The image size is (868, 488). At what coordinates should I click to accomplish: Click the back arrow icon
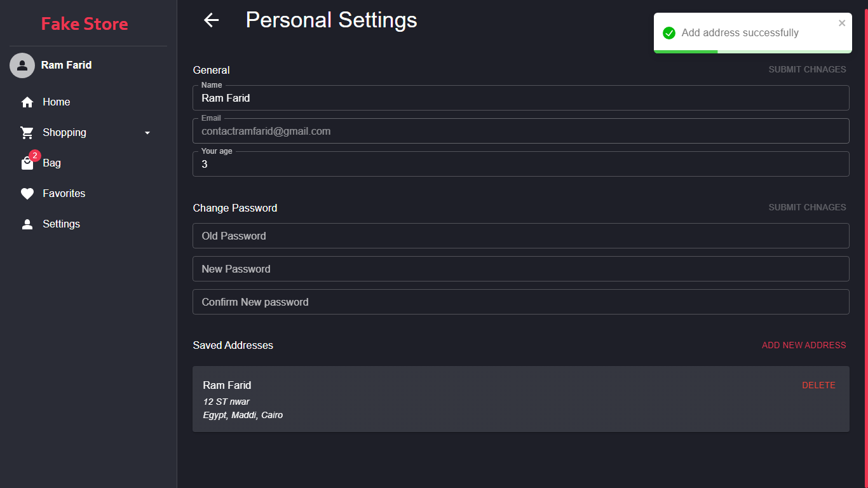pos(211,20)
